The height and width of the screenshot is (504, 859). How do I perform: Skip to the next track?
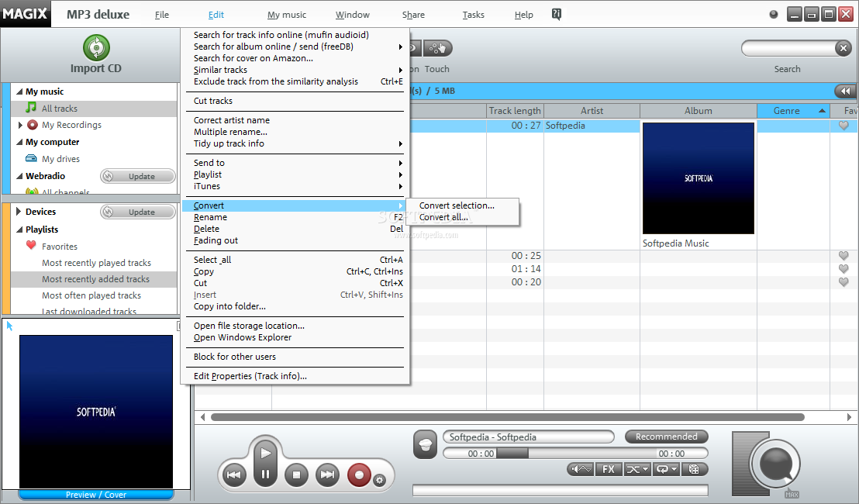[328, 475]
